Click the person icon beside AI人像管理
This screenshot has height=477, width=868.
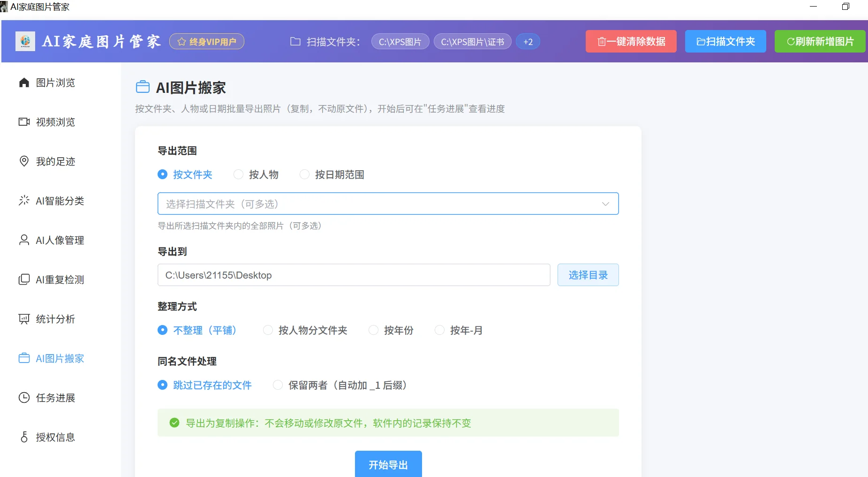click(x=24, y=240)
